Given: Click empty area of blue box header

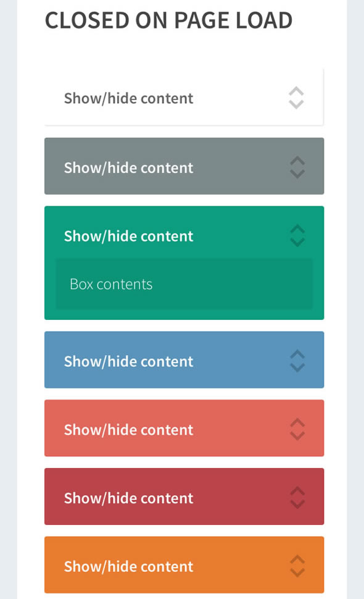Looking at the screenshot, I should point(241,360).
